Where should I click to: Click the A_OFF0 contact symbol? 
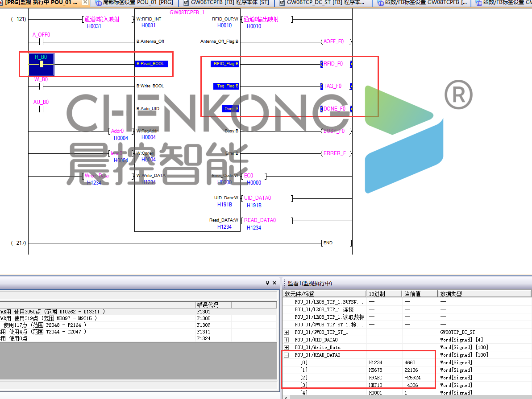(x=41, y=42)
